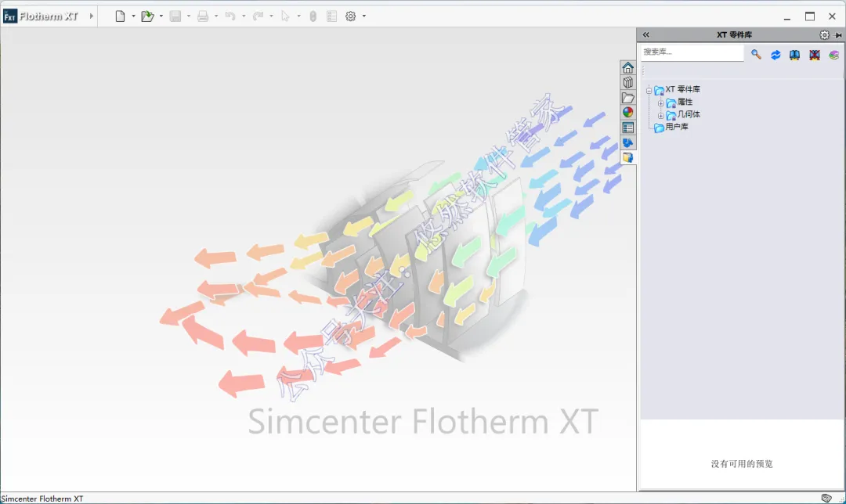
Task: Click the 搜索库 search input field
Action: click(692, 52)
